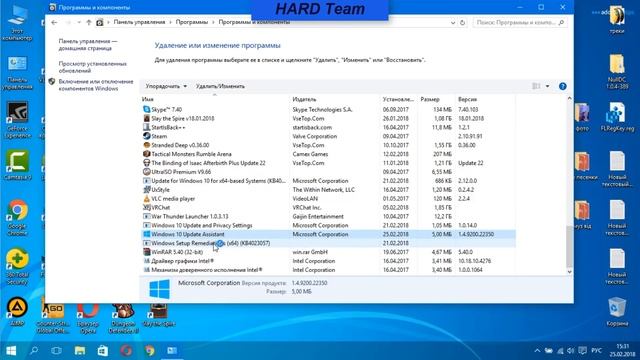Go back with the back arrow
The height and width of the screenshot is (360, 640).
(x=54, y=22)
